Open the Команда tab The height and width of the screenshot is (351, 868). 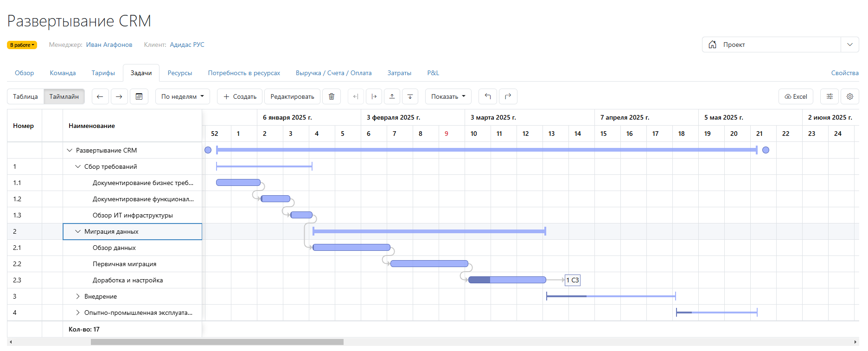[63, 73]
